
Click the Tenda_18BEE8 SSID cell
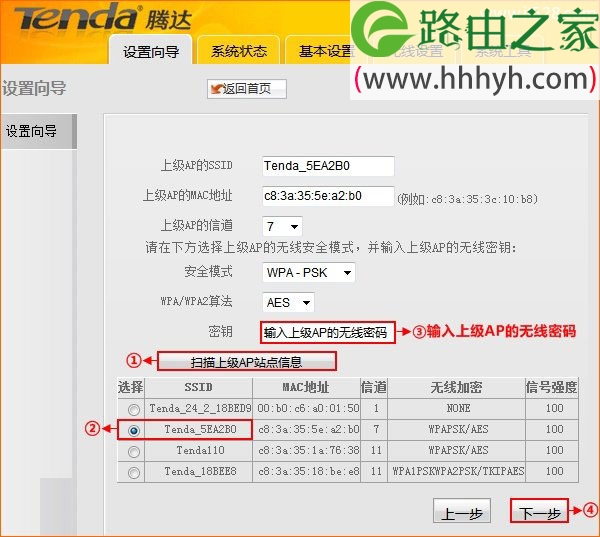[200, 471]
